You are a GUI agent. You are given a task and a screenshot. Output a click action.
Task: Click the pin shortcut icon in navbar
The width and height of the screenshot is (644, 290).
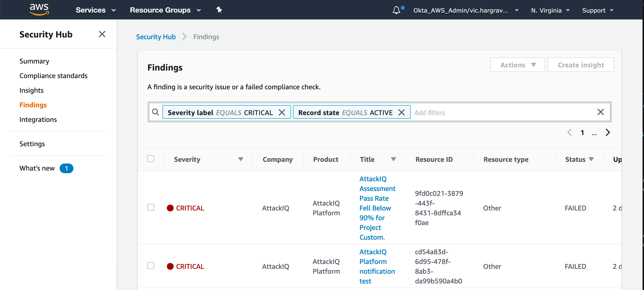(x=219, y=10)
